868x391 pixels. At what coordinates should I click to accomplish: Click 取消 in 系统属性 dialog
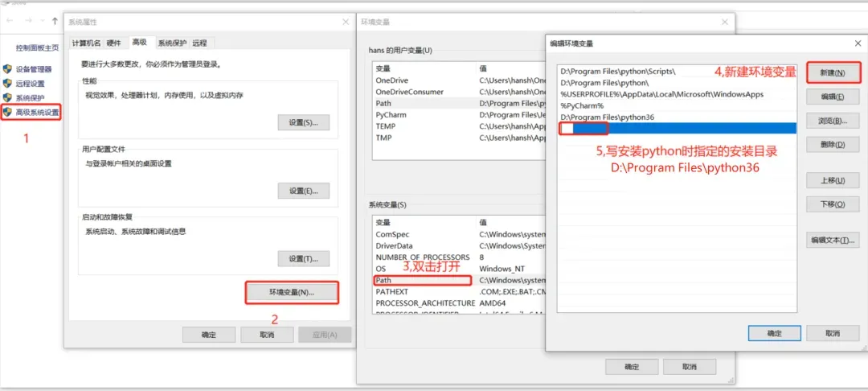click(x=266, y=335)
